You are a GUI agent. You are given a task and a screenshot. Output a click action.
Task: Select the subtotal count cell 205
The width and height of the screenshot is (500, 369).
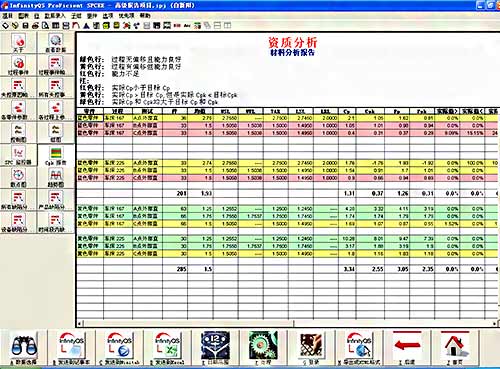pyautogui.click(x=175, y=269)
